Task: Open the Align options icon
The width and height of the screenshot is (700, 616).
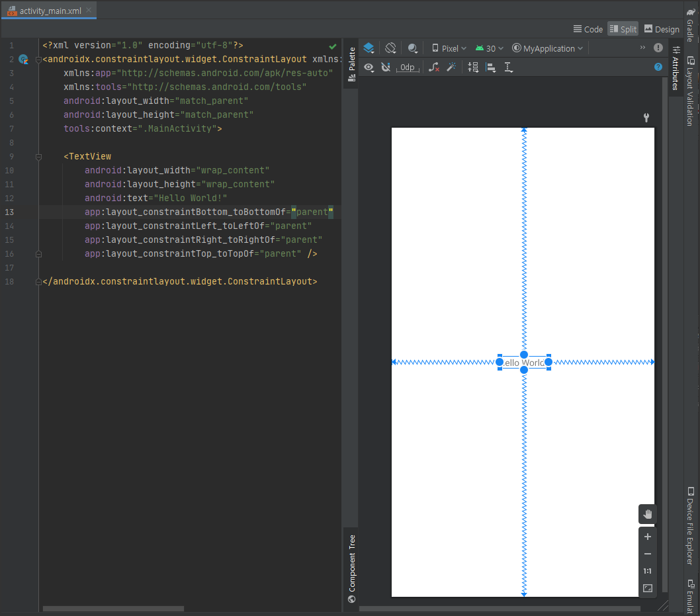Action: [x=491, y=67]
